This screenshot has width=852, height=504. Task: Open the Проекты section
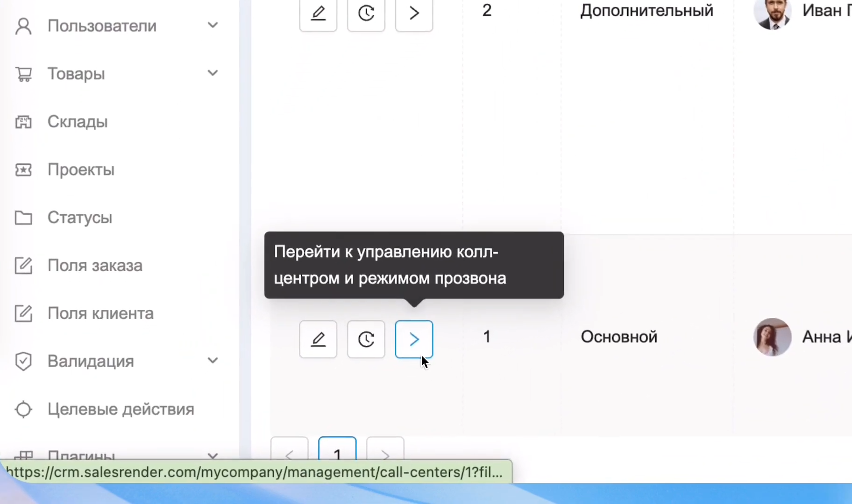[x=81, y=170]
